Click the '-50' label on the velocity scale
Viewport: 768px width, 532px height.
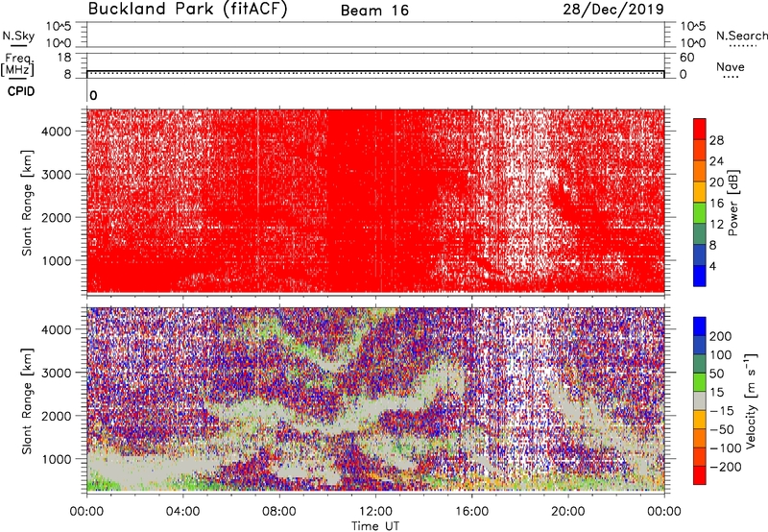[722, 429]
